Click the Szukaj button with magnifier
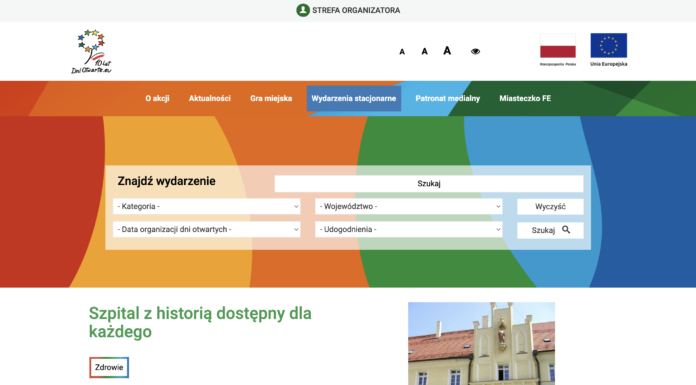 click(550, 230)
